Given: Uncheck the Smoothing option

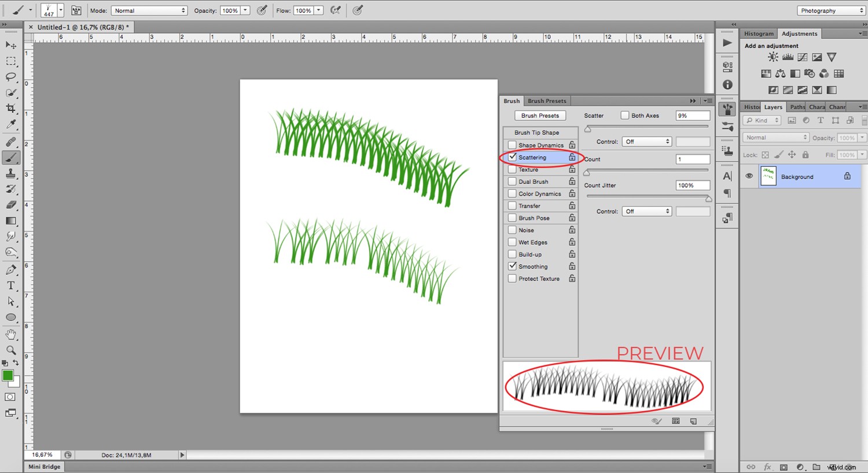Looking at the screenshot, I should click(512, 266).
